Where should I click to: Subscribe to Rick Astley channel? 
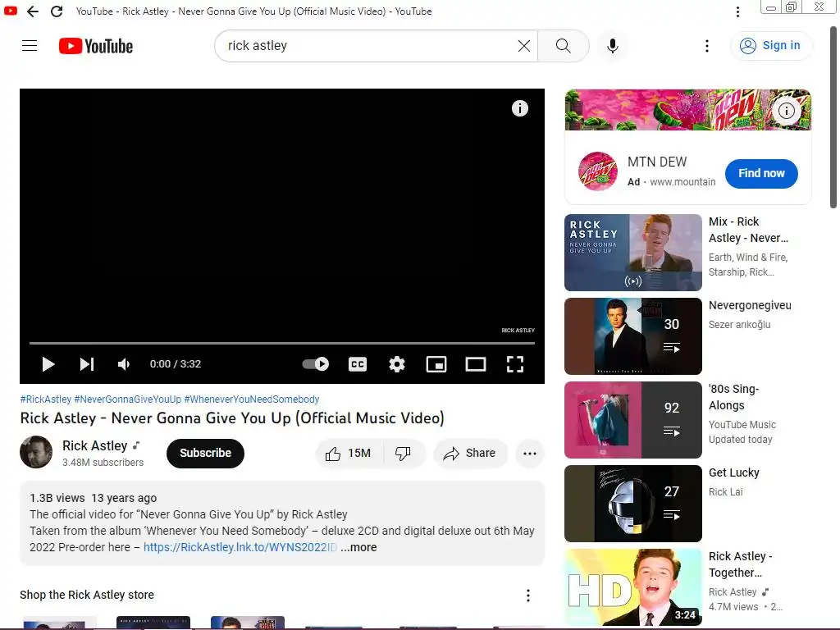[205, 453]
